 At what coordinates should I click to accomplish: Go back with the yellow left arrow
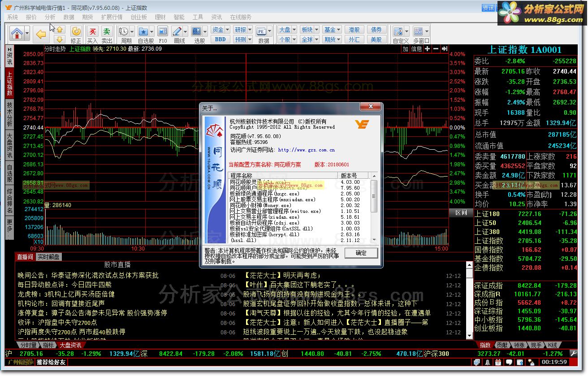tap(41, 35)
